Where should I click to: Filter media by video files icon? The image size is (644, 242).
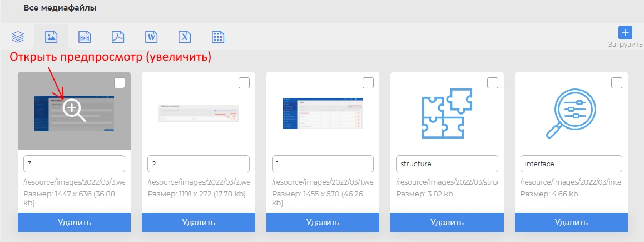85,37
